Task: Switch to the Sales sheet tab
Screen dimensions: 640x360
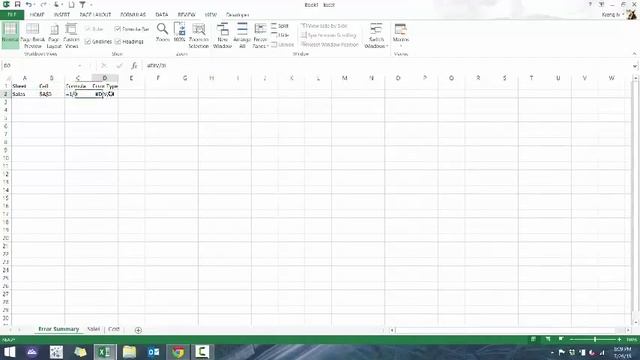Action: pyautogui.click(x=93, y=329)
